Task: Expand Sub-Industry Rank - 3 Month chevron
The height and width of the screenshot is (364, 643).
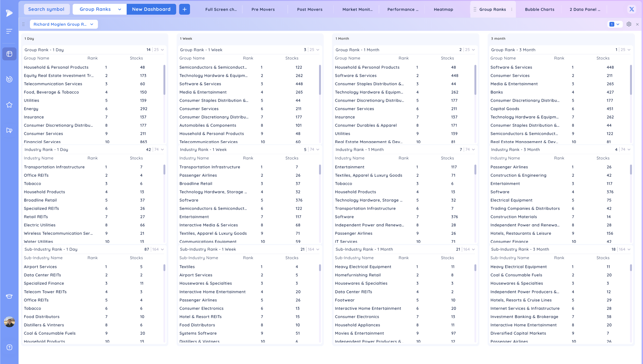Action: (x=629, y=249)
